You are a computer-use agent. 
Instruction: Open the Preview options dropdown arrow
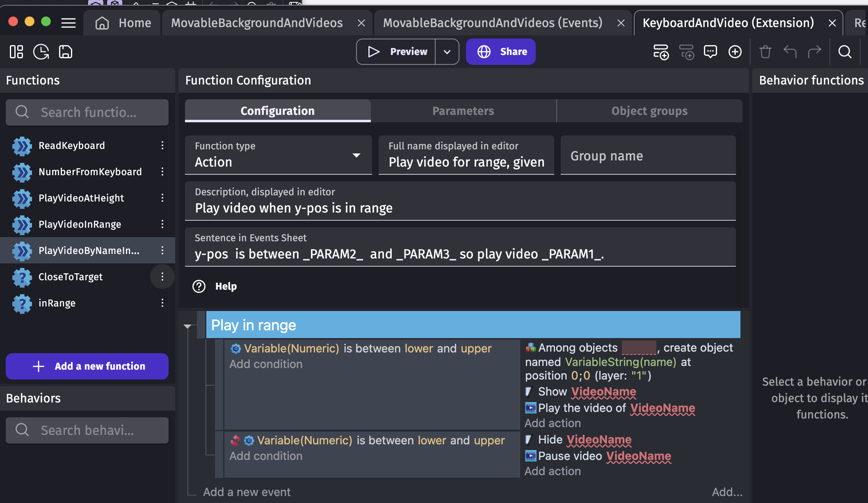pyautogui.click(x=447, y=52)
